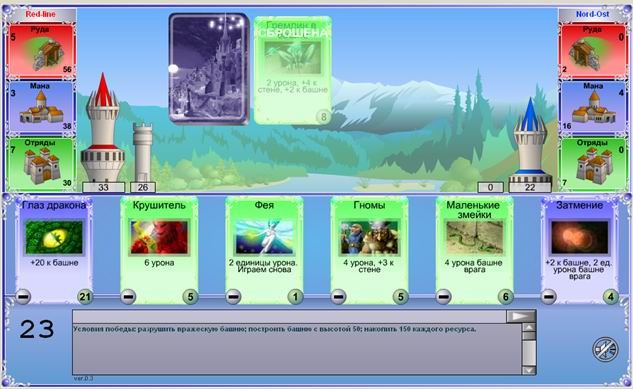Discard Затмение using its minus button
The height and width of the screenshot is (389, 633).
coord(548,297)
